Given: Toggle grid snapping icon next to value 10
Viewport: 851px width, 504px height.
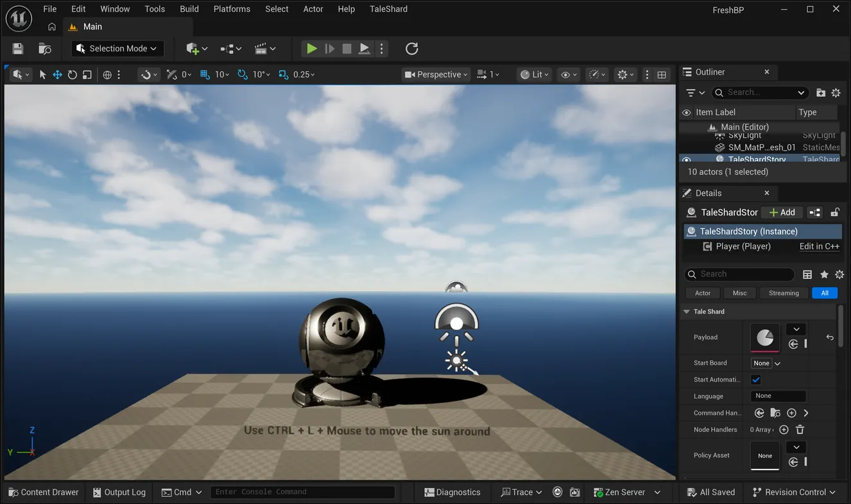Looking at the screenshot, I should point(205,74).
